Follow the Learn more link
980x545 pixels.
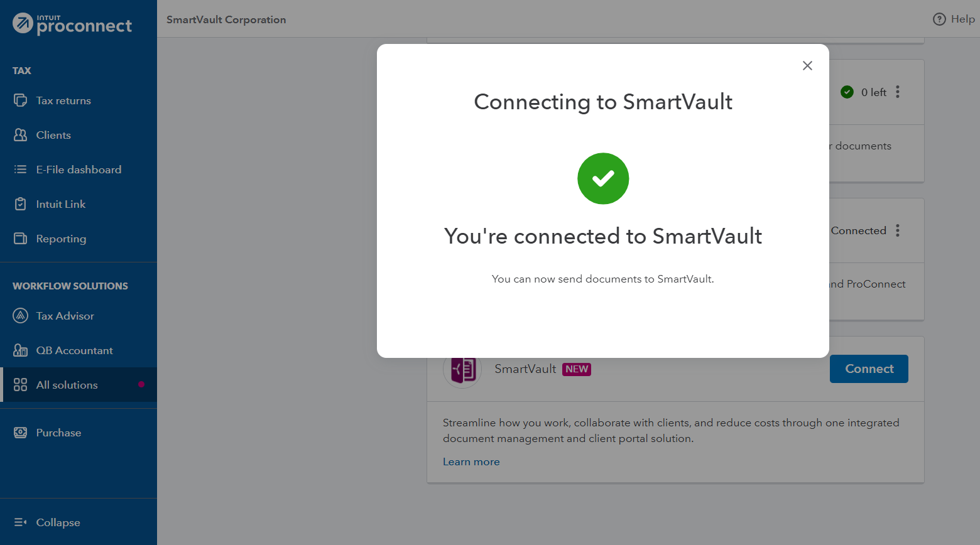click(x=471, y=461)
